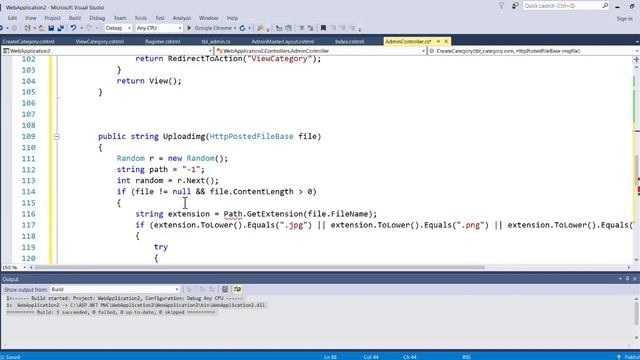640x360 pixels.
Task: Click the Save file icon
Action: (x=51, y=28)
